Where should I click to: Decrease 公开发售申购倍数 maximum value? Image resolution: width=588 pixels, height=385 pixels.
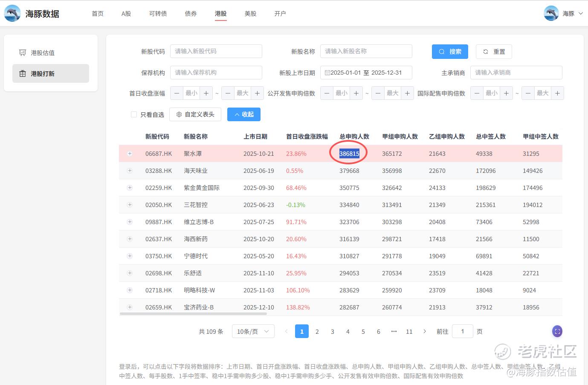coord(378,93)
